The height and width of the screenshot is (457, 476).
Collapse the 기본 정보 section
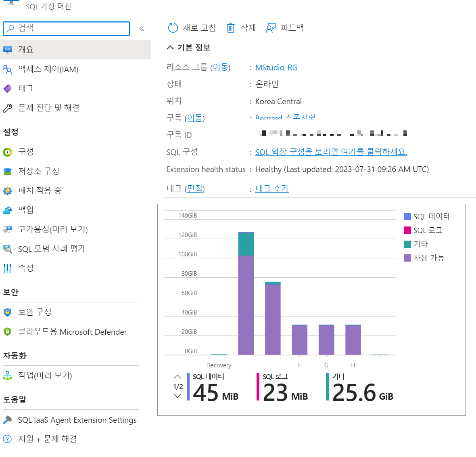tap(170, 47)
